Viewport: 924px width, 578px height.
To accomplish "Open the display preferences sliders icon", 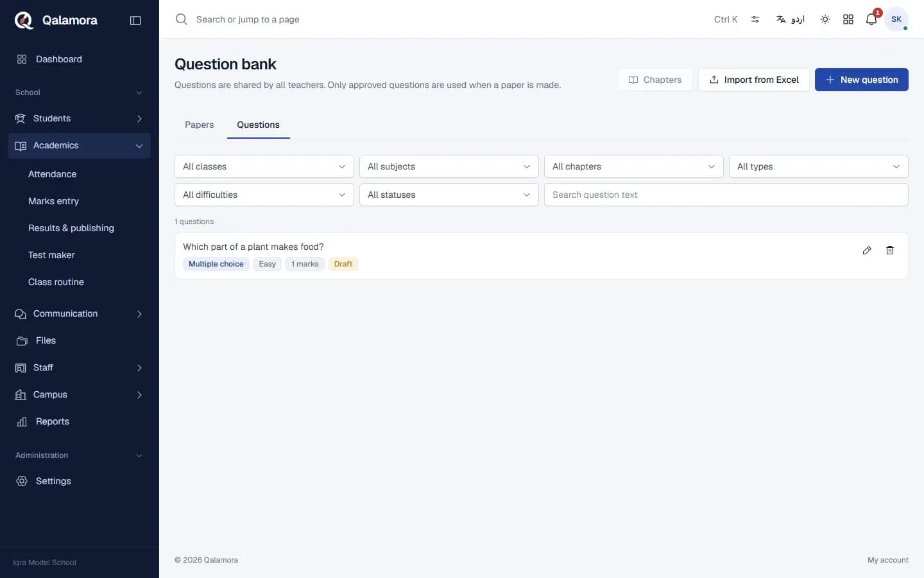I will point(755,19).
